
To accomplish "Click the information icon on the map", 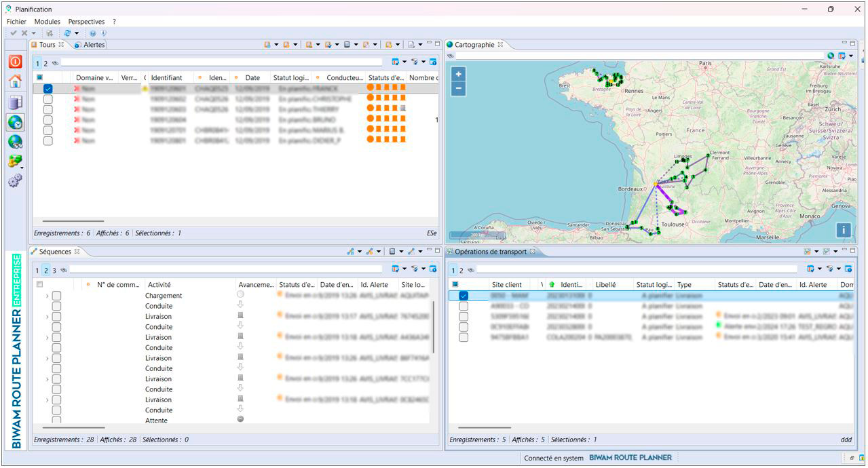I will 842,231.
